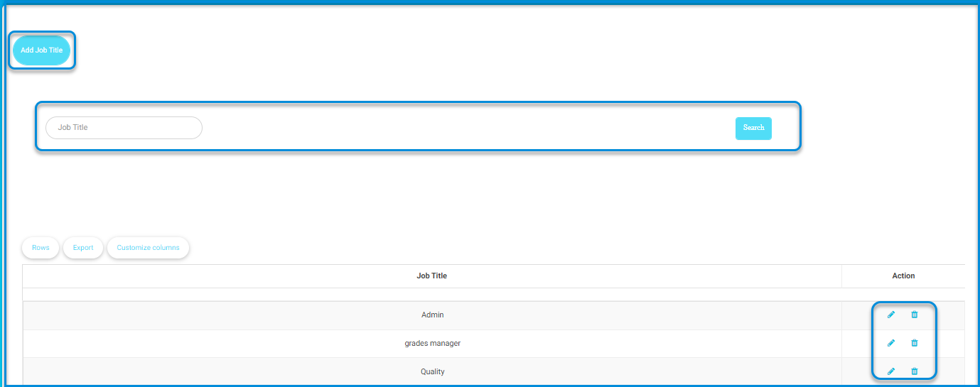Open Customize columns

click(x=148, y=248)
